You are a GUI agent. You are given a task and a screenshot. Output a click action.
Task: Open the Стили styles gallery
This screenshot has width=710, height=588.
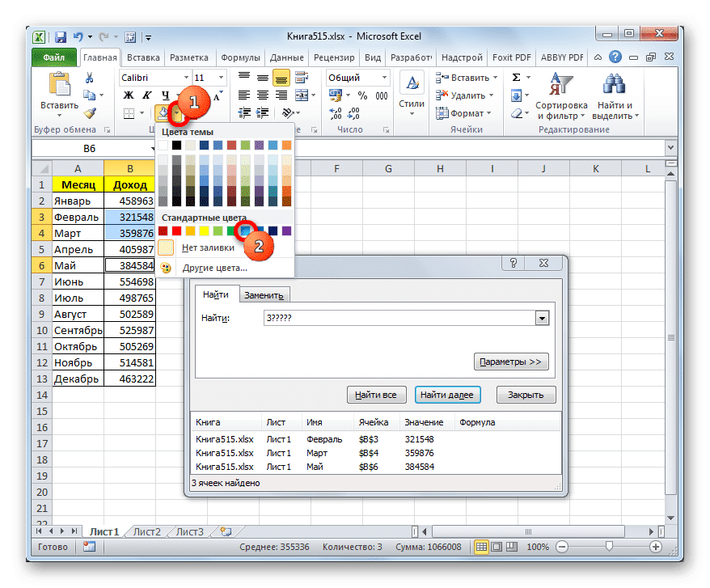click(412, 94)
